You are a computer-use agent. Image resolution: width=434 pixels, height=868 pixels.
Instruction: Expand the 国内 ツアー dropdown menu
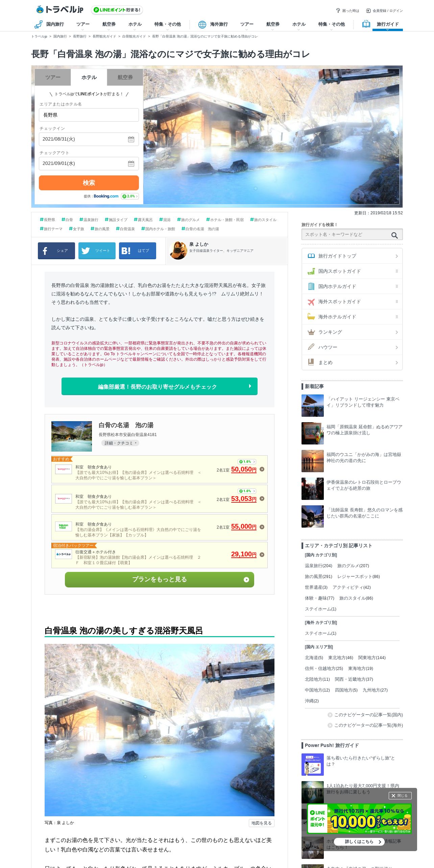83,25
